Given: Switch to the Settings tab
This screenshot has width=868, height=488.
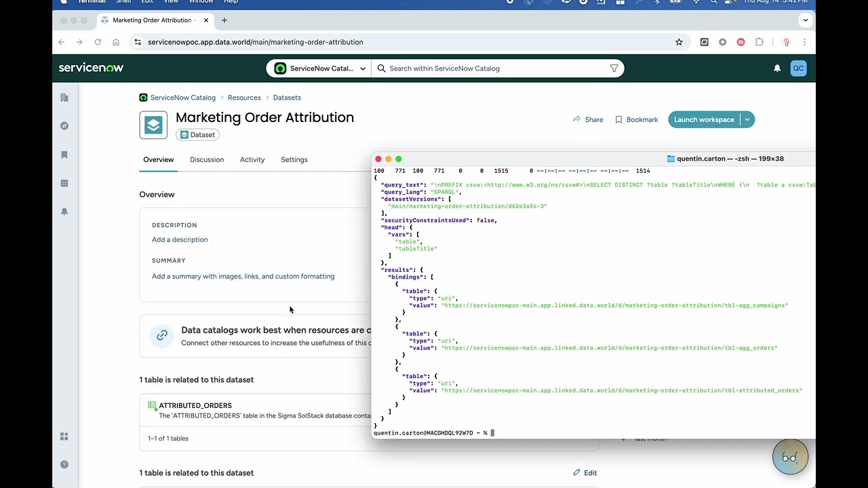Looking at the screenshot, I should [x=294, y=160].
